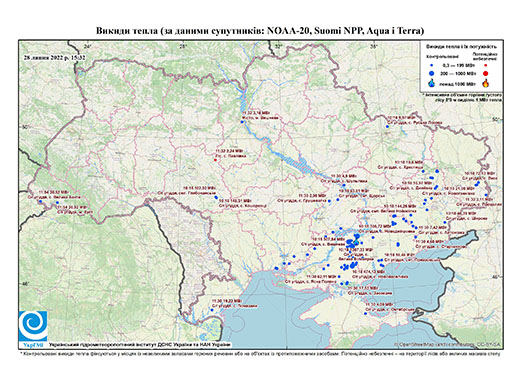Click the date stamp 28 липня 2022

click(x=55, y=57)
